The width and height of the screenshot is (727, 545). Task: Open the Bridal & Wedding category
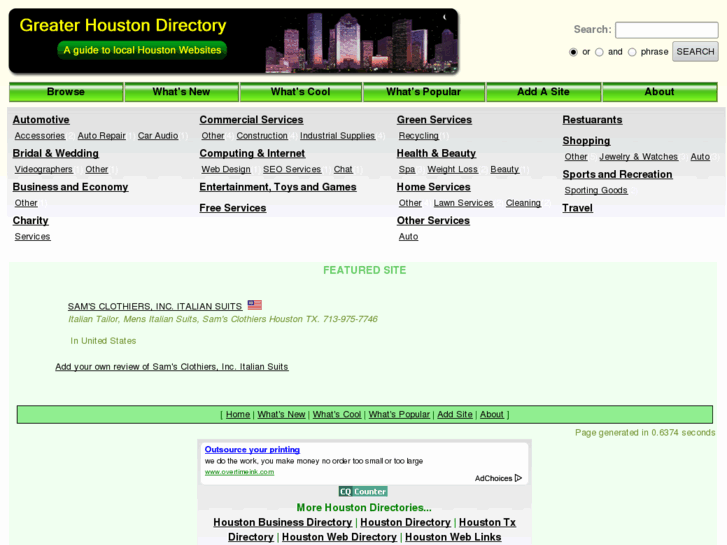coord(56,154)
